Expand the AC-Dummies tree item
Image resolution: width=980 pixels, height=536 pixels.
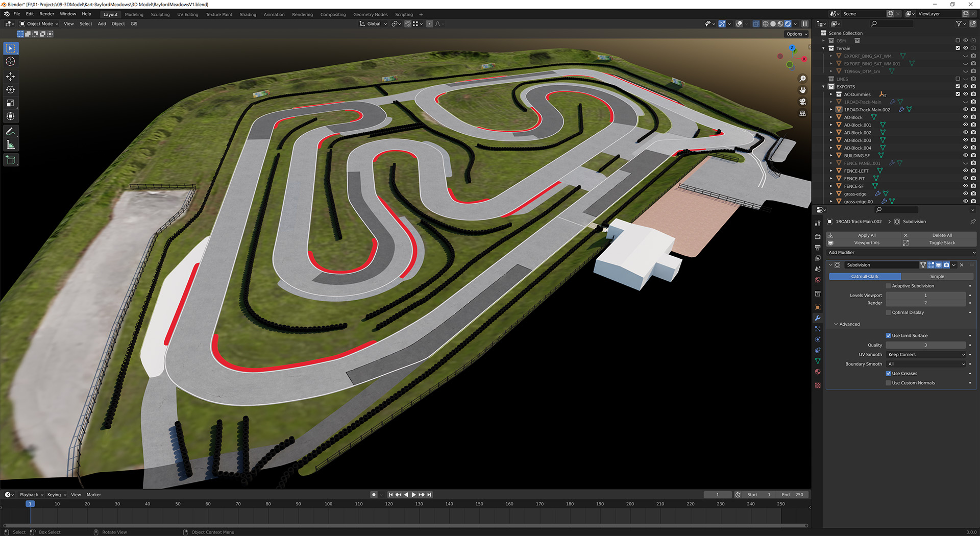[x=831, y=94]
